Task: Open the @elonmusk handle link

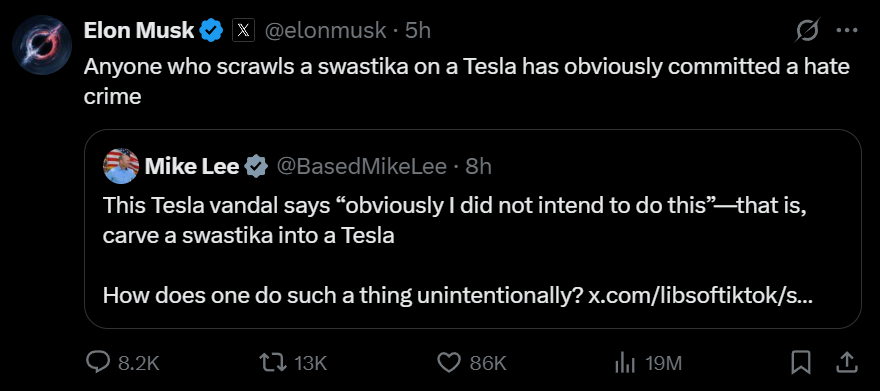Action: (x=325, y=30)
